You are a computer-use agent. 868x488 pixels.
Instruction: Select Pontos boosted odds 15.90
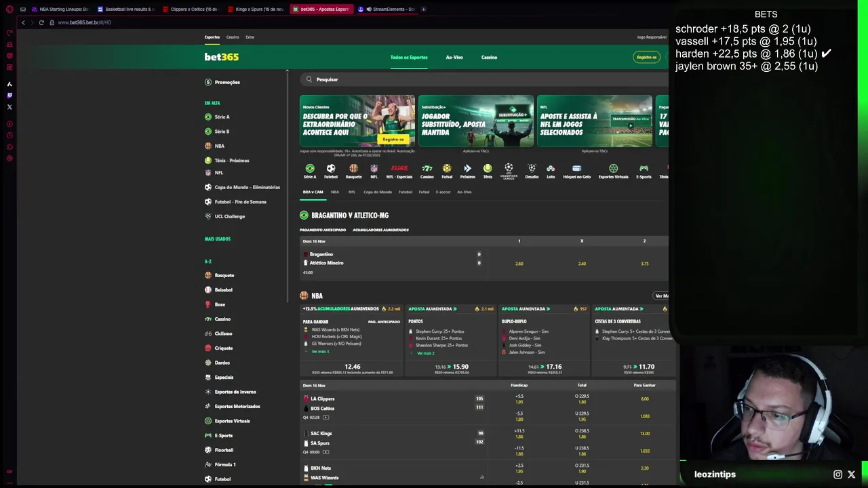click(460, 367)
